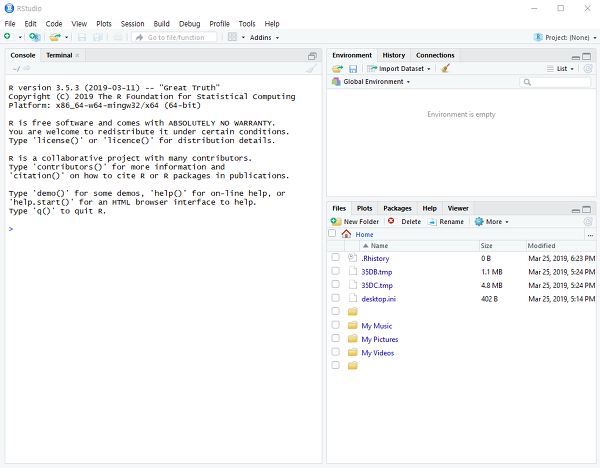The width and height of the screenshot is (600, 468).
Task: Click the workspace panes grid icon
Action: 232,37
